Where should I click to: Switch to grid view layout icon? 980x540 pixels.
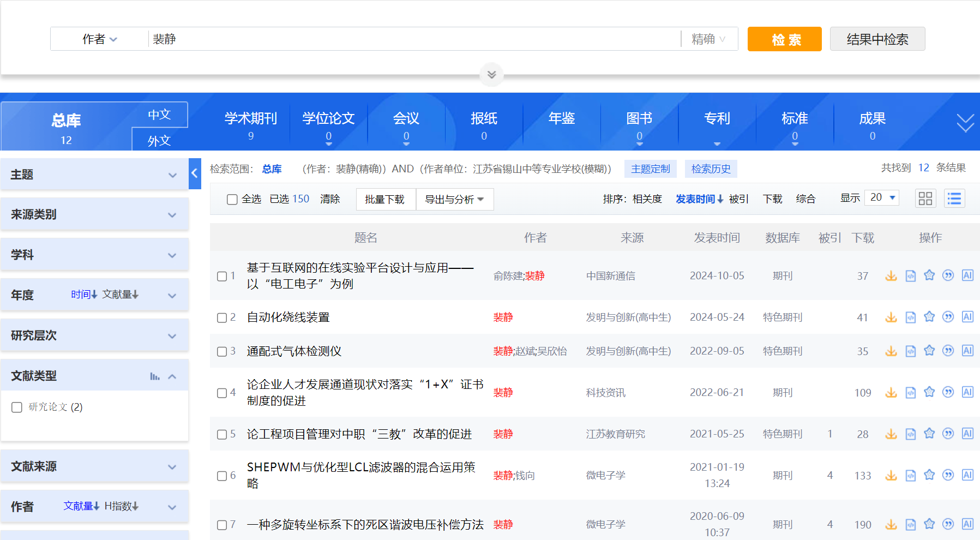925,199
